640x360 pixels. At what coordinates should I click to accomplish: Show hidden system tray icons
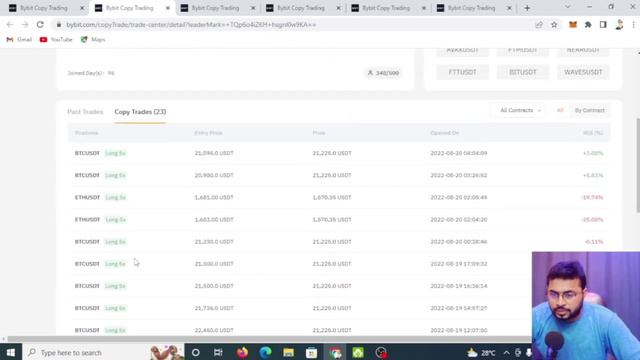tap(507, 352)
